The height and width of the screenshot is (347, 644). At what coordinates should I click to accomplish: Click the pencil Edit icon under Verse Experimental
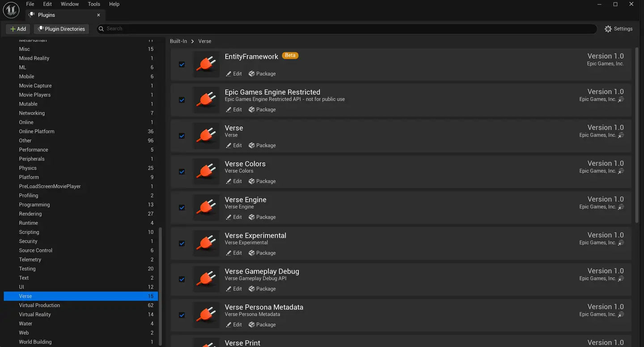229,253
